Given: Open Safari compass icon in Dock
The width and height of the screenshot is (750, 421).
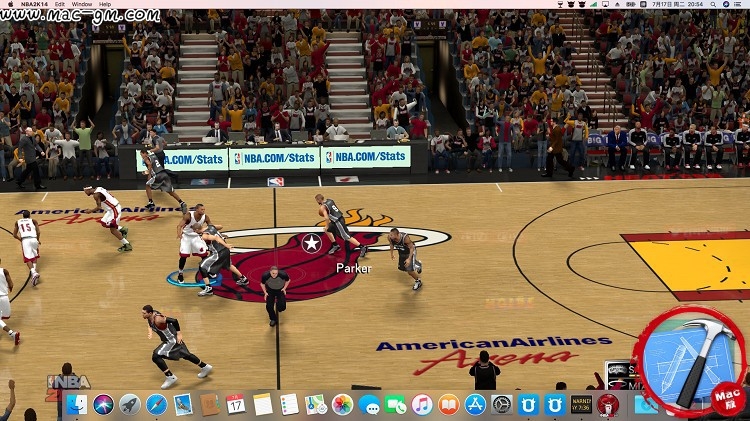Looking at the screenshot, I should click(156, 405).
